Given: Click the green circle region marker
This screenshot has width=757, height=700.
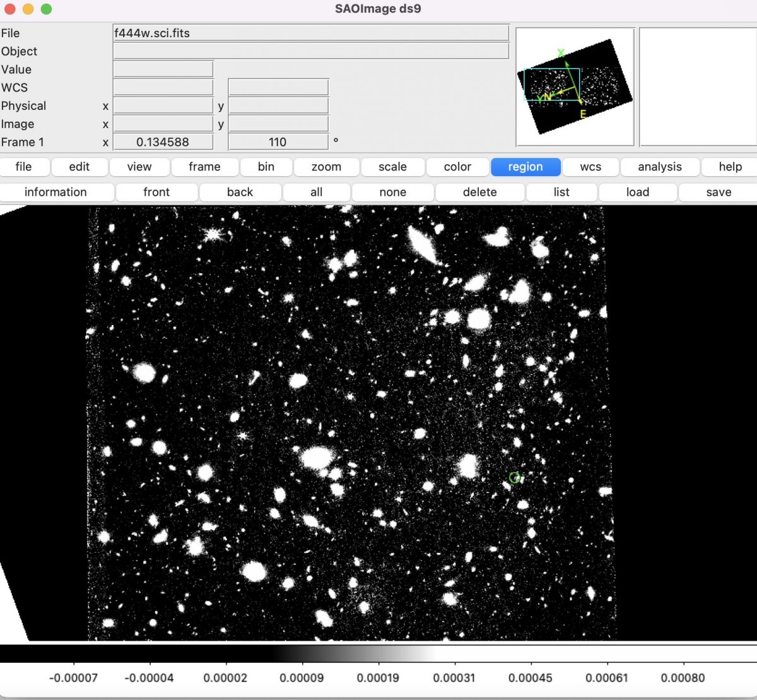Looking at the screenshot, I should point(514,477).
